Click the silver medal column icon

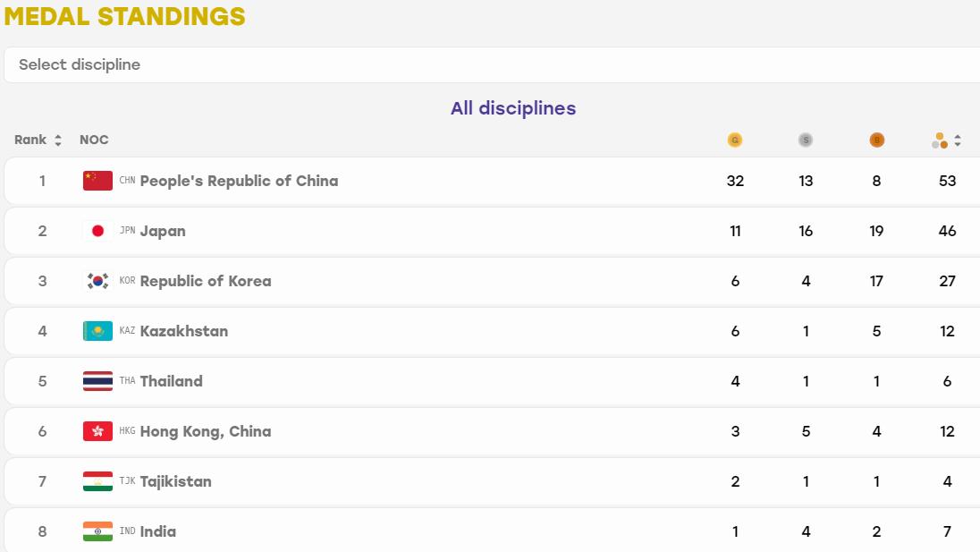click(x=806, y=140)
